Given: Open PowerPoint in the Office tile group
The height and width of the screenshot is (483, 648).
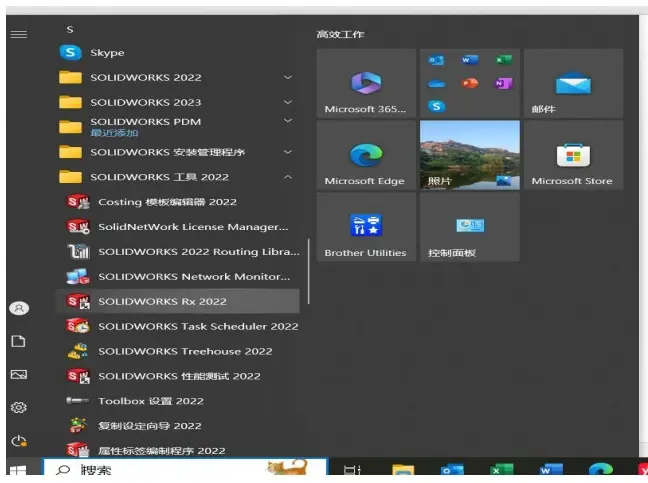Looking at the screenshot, I should point(470,83).
